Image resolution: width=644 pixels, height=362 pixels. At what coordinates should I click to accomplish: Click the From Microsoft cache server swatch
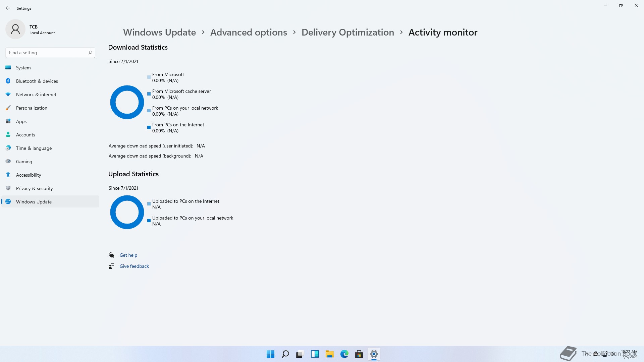pos(149,94)
